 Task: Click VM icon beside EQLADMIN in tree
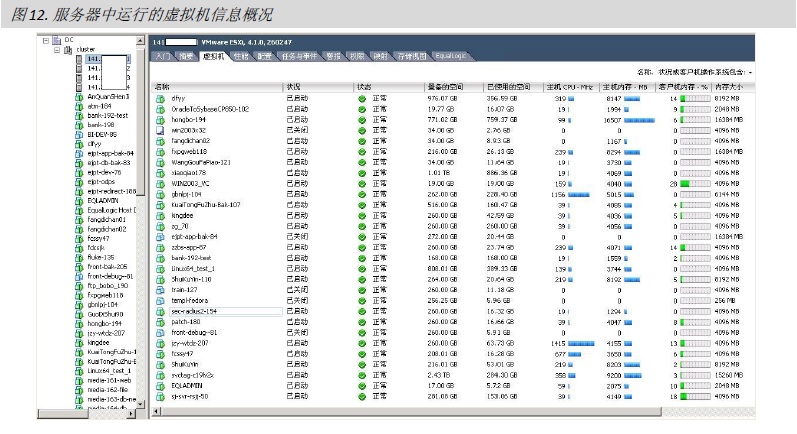click(79, 201)
